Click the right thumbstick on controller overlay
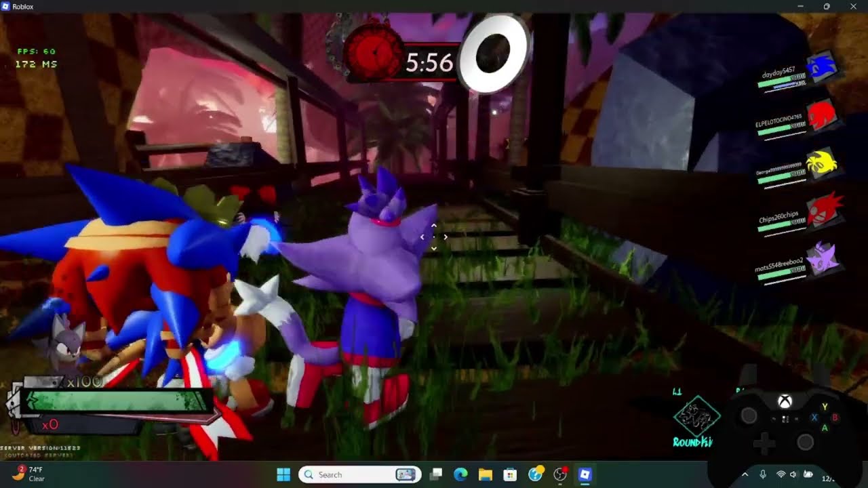The image size is (868, 488). tap(805, 443)
